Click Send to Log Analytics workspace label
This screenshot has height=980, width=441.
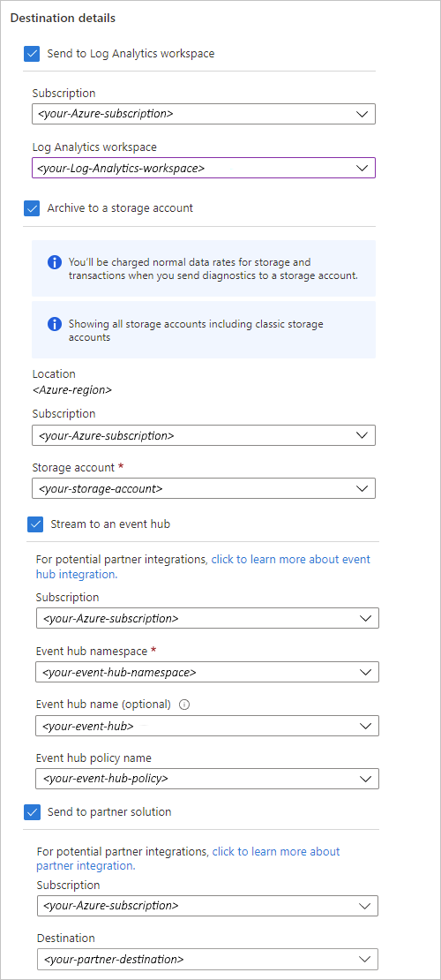click(131, 54)
